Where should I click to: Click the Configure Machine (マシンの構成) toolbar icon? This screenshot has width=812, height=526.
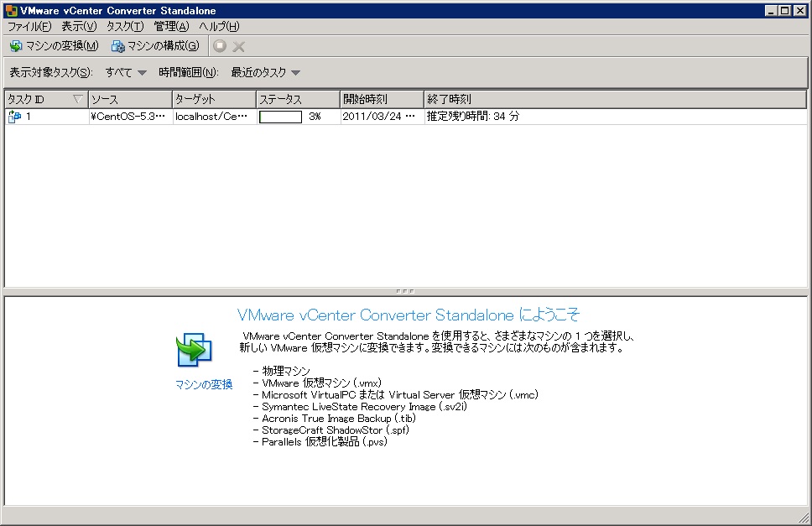[117, 46]
